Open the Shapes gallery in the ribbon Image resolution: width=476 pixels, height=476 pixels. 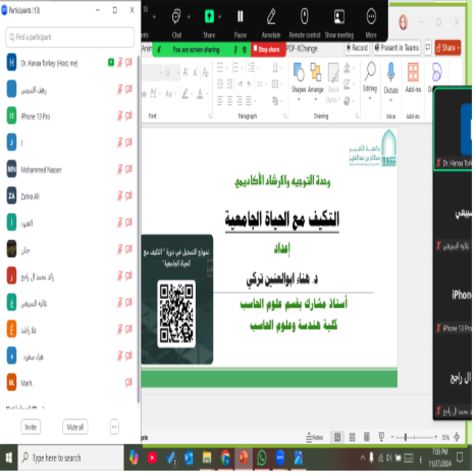pyautogui.click(x=298, y=79)
